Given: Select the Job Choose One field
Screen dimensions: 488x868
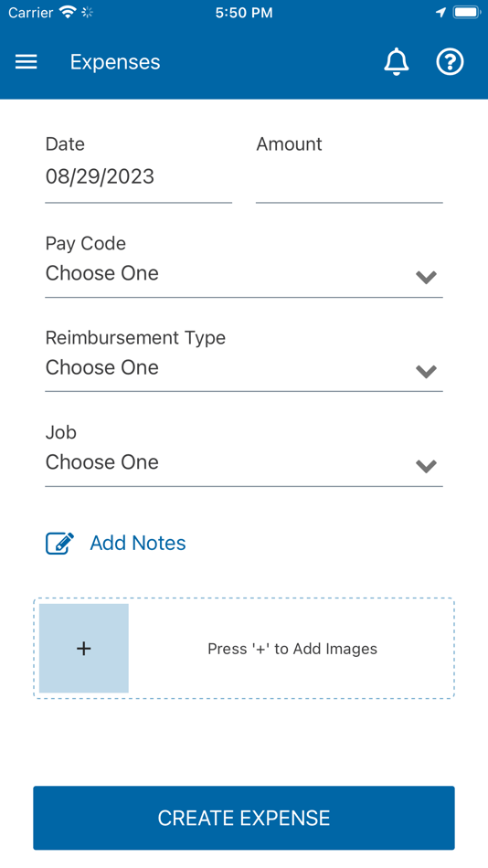Looking at the screenshot, I should click(244, 462).
